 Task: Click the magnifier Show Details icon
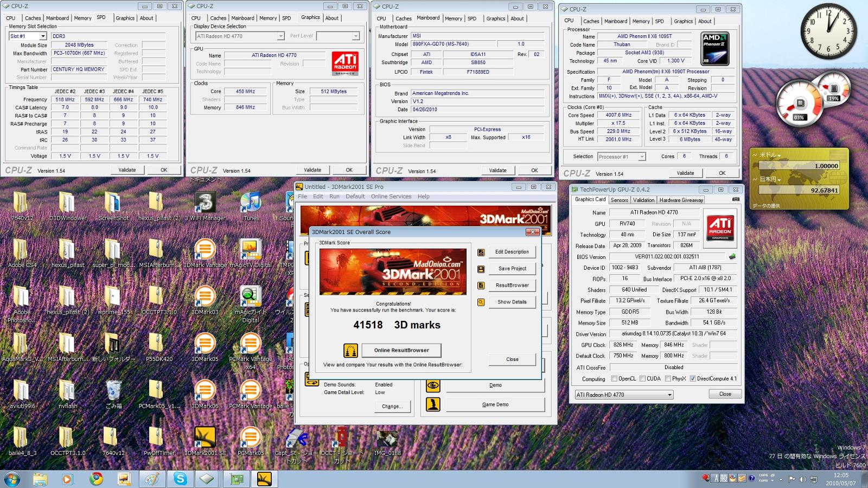[x=481, y=302]
